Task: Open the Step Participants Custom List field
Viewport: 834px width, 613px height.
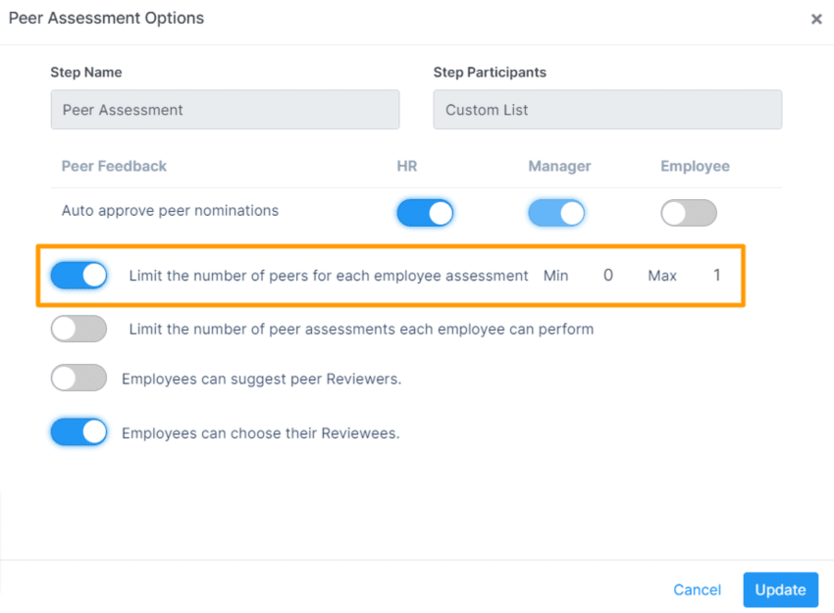Action: [607, 110]
